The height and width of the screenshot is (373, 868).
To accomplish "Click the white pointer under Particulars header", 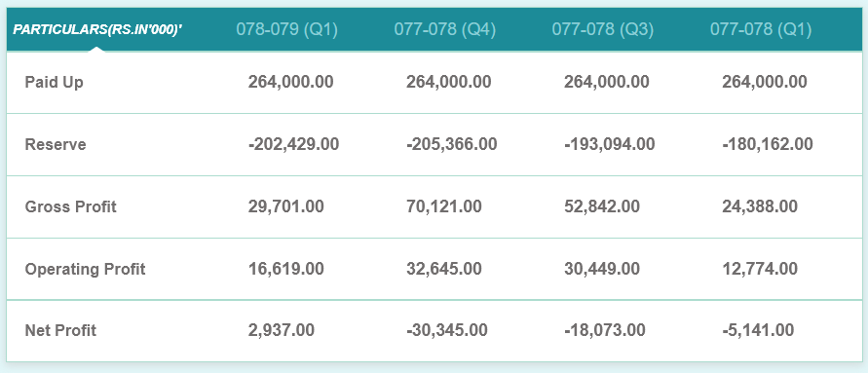I will [96, 49].
